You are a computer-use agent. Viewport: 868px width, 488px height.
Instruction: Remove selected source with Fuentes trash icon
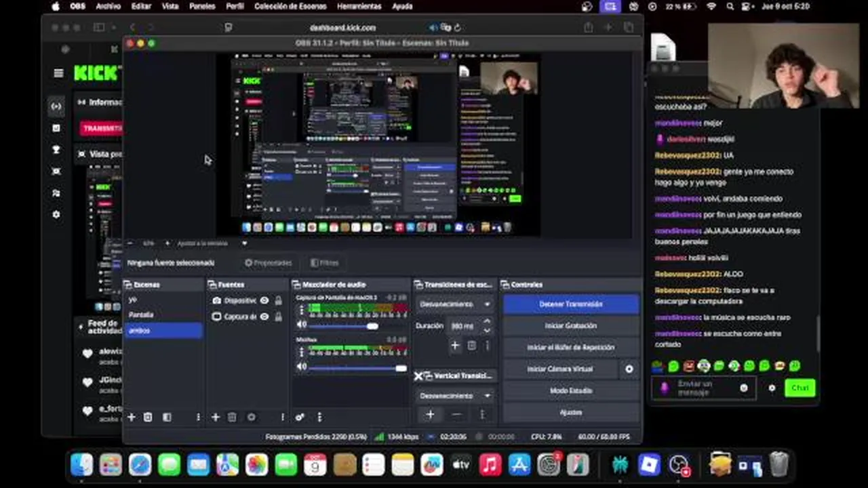232,418
